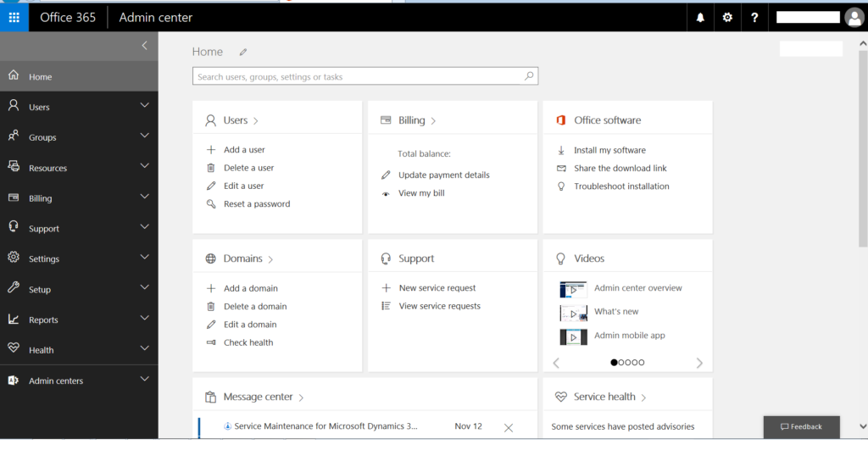Image resolution: width=868 pixels, height=467 pixels.
Task: Click View service requests
Action: tap(440, 306)
